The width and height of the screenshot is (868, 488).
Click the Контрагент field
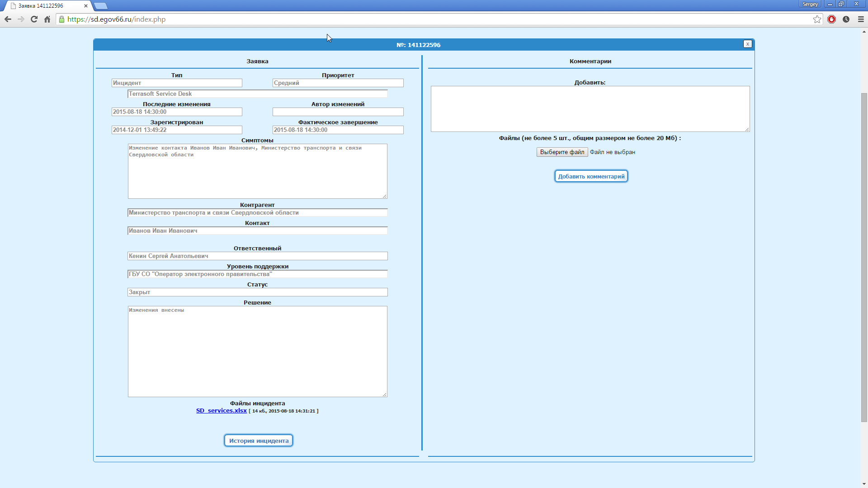[257, 213]
